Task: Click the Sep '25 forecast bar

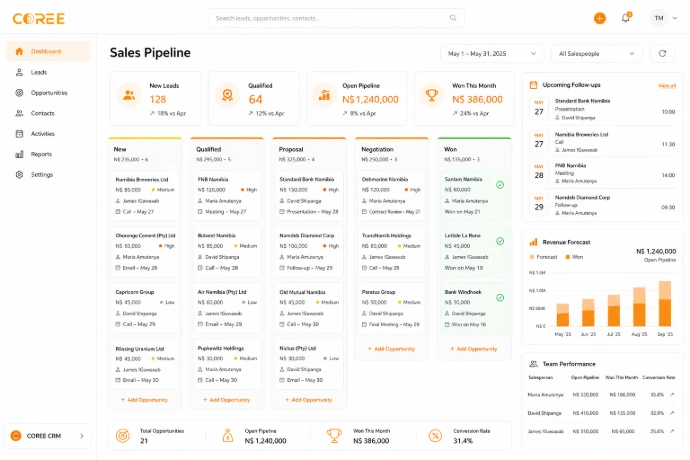Action: click(664, 290)
